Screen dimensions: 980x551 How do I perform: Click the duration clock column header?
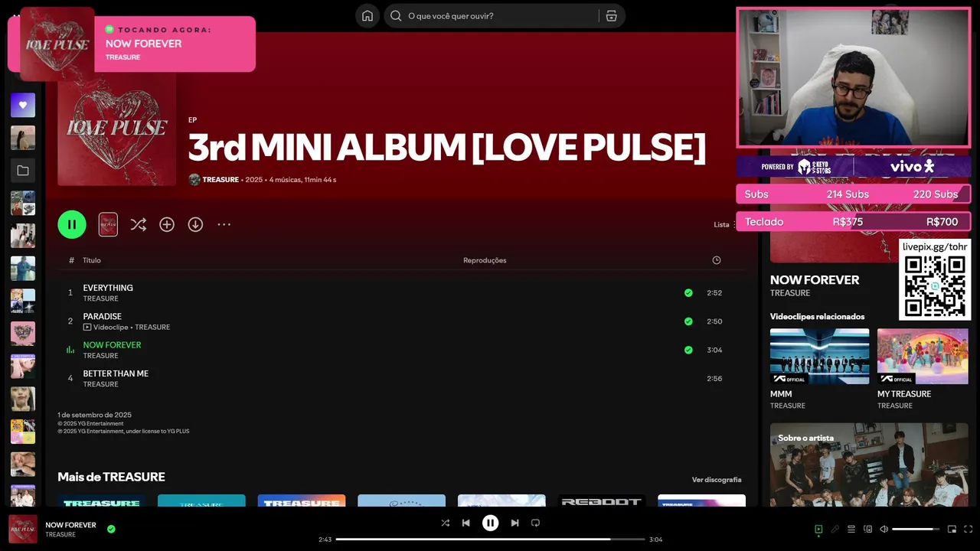(x=717, y=260)
